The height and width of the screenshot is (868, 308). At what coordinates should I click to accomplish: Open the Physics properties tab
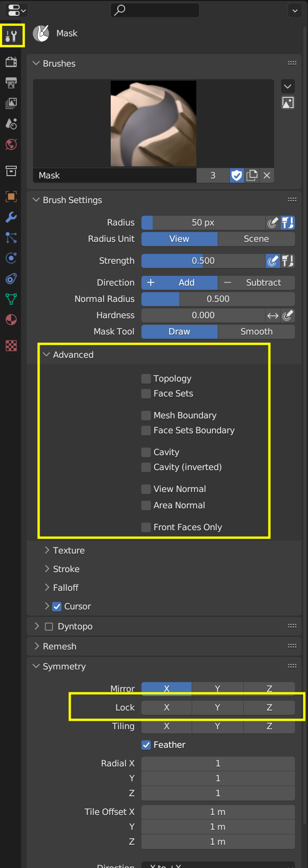(x=11, y=258)
